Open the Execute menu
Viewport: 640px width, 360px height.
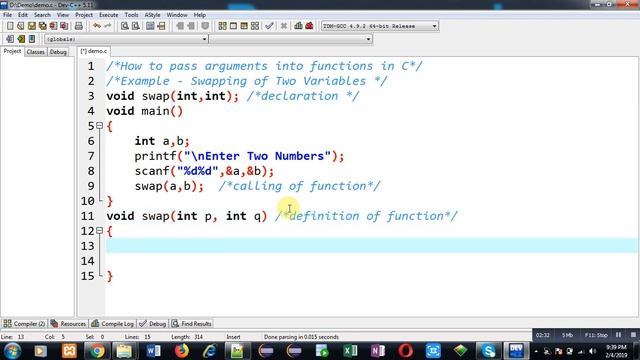109,15
